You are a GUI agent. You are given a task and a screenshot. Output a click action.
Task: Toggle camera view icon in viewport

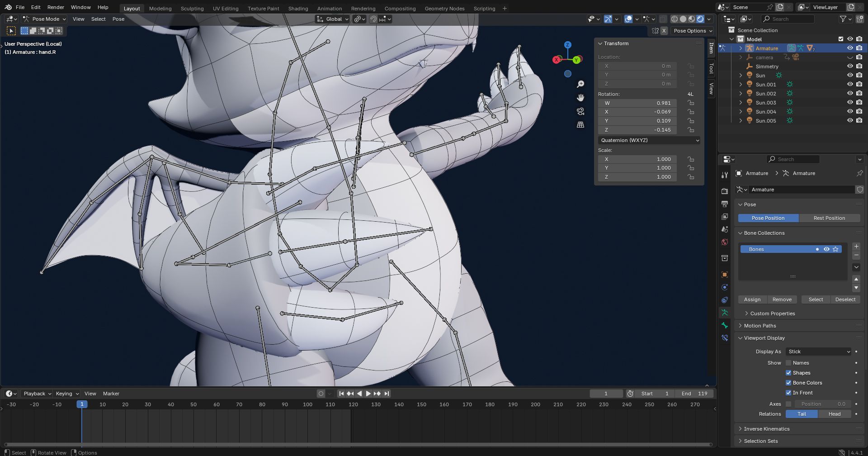coord(580,111)
